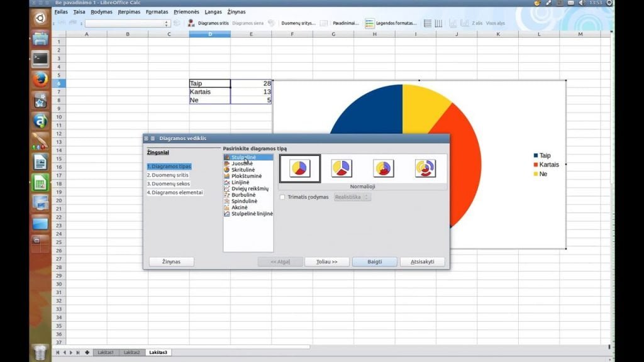Open the Įterpimas menu
This screenshot has width=644, height=362.
point(129,12)
